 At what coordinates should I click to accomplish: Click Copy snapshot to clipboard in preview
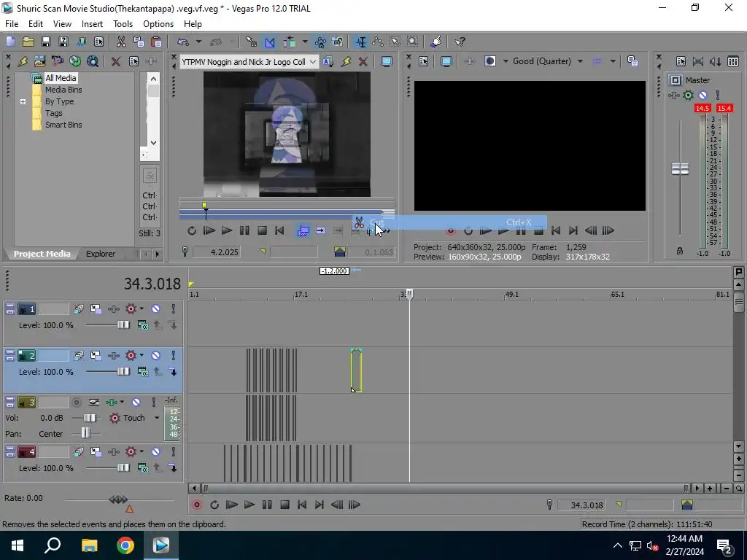click(x=632, y=61)
